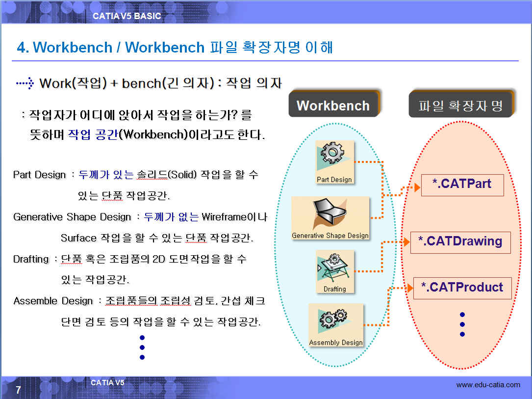The image size is (532, 399).
Task: Click the blue dots under *.CATProduct
Action: click(462, 324)
